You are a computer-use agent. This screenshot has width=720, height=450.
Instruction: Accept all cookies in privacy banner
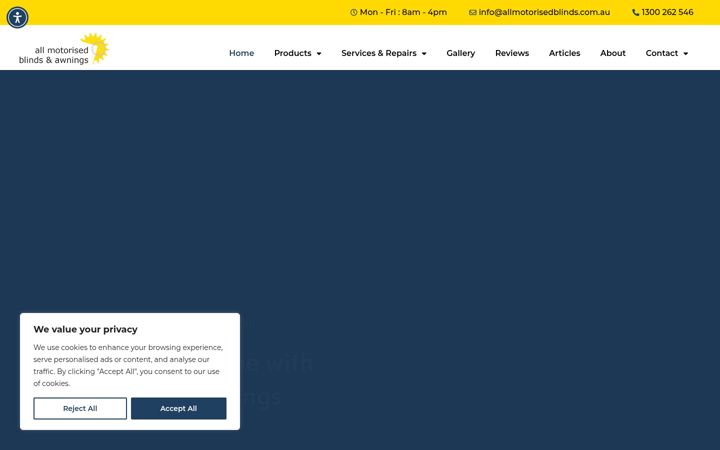pos(179,408)
